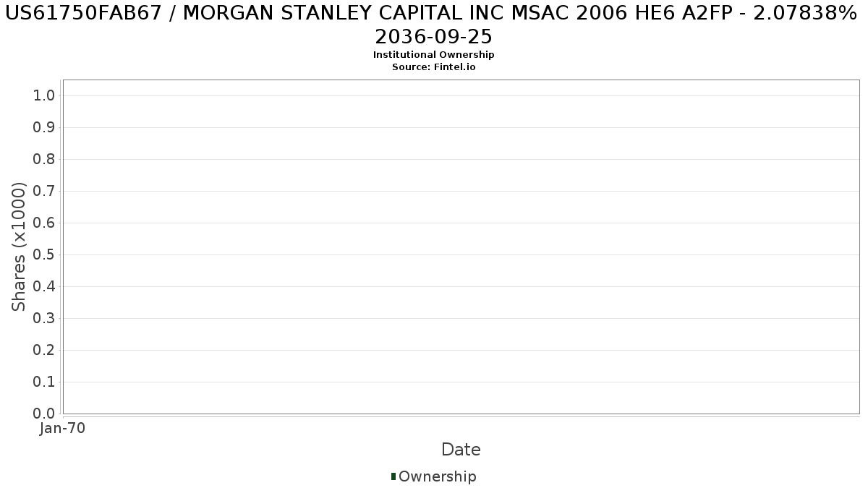Click the Institutional Ownership subtitle
Image resolution: width=868 pixels, height=488 pixels.
coord(433,55)
